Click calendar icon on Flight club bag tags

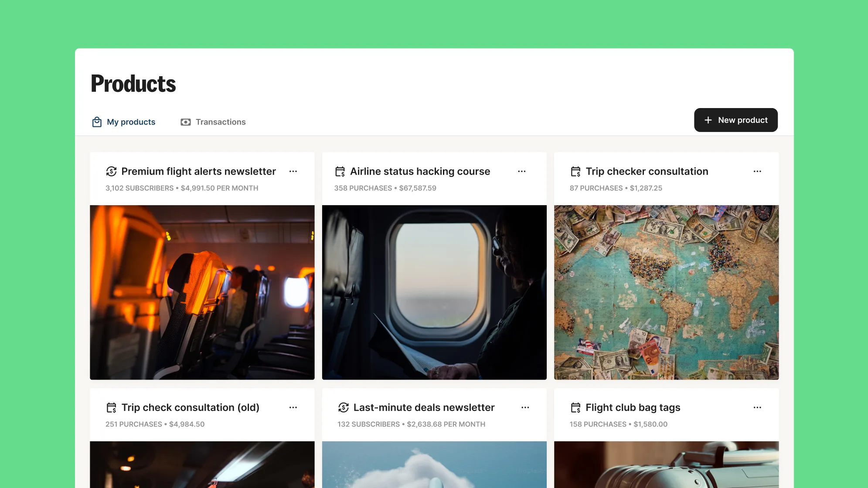[x=575, y=408]
